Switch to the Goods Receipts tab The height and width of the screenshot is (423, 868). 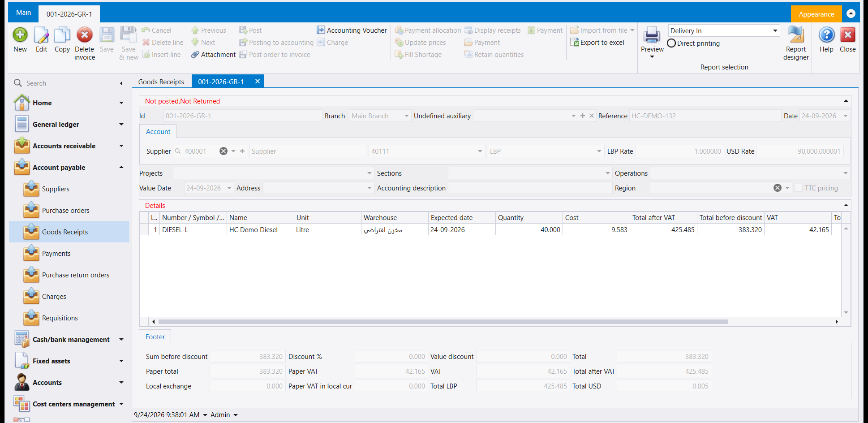click(x=161, y=82)
